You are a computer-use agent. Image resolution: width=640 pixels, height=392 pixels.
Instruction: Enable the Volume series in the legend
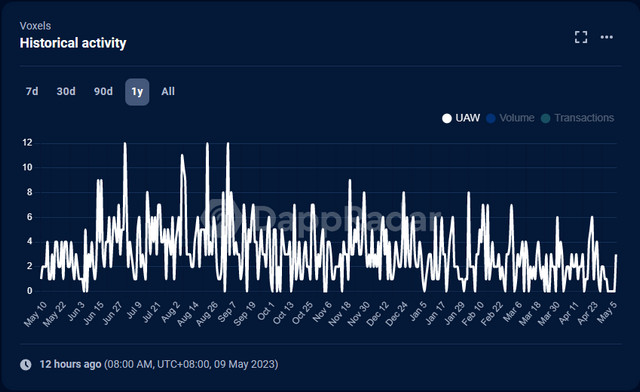point(510,118)
